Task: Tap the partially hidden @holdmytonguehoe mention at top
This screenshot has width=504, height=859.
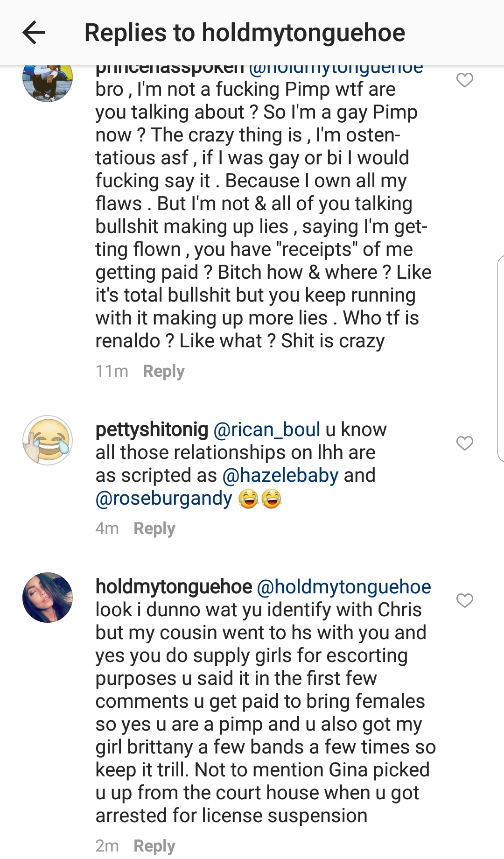Action: coord(336,70)
